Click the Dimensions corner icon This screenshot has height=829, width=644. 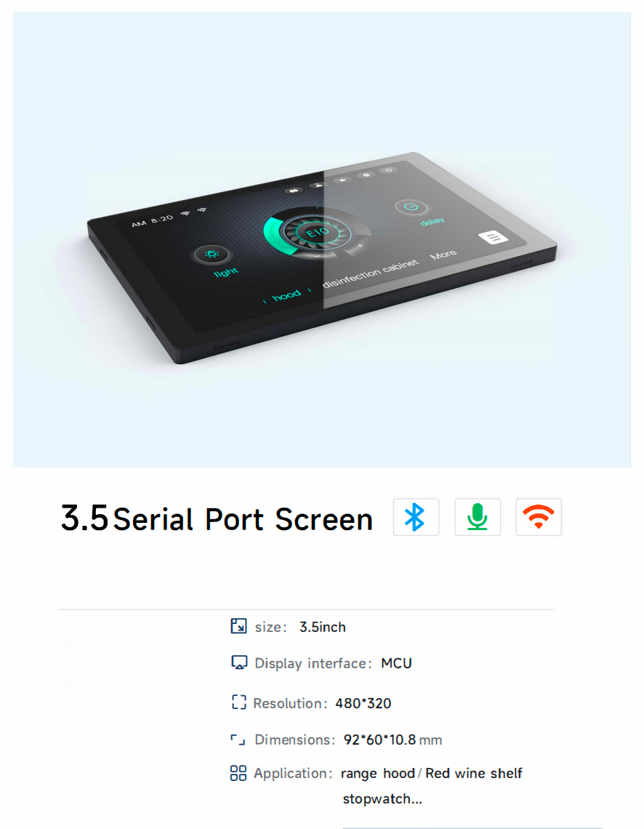(x=238, y=739)
